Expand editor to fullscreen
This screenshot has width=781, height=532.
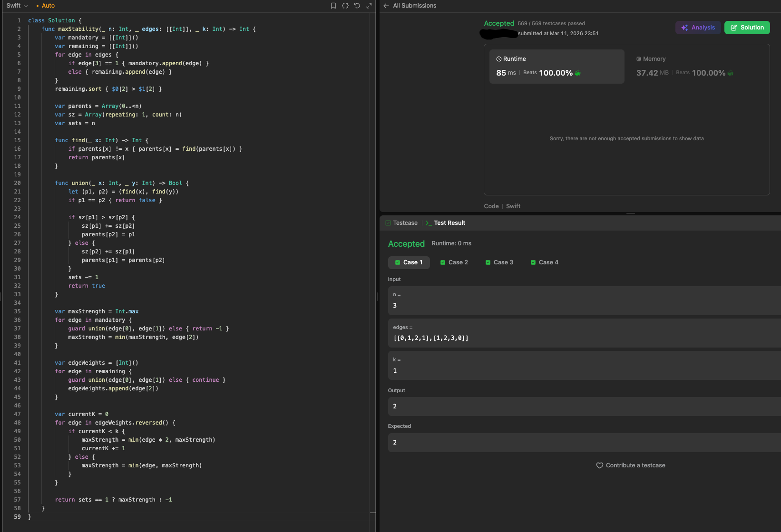click(369, 6)
